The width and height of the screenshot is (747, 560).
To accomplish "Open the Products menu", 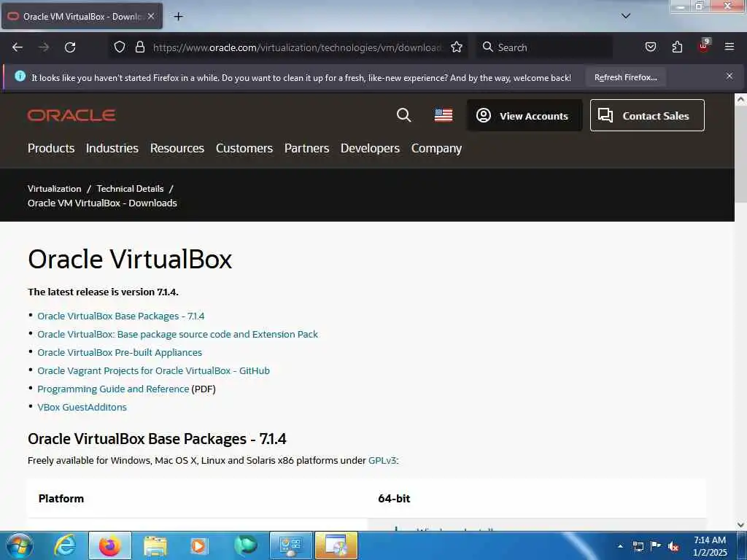I will [51, 148].
